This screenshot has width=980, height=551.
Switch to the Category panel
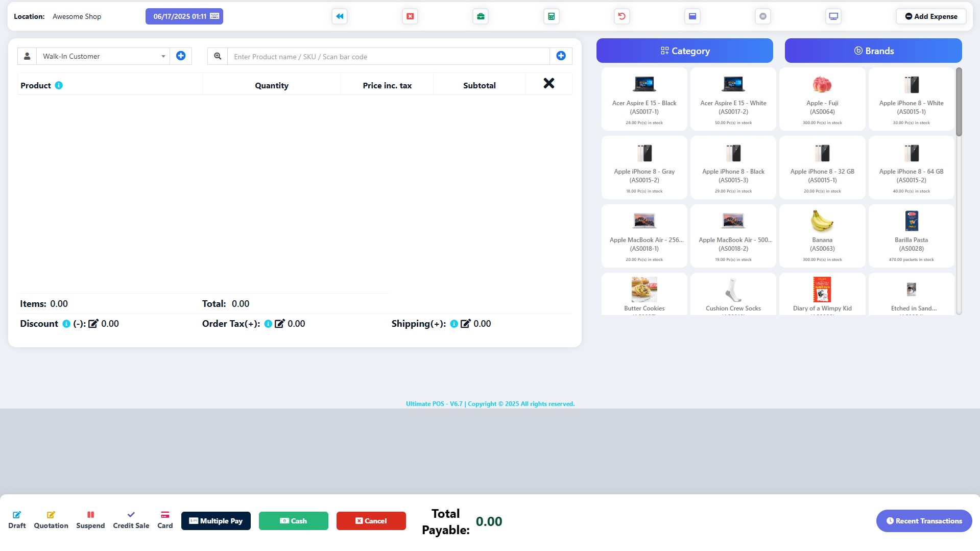[x=684, y=51]
